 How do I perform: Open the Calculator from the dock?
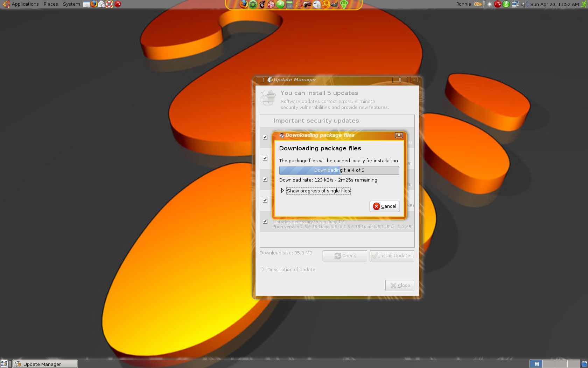tap(289, 4)
